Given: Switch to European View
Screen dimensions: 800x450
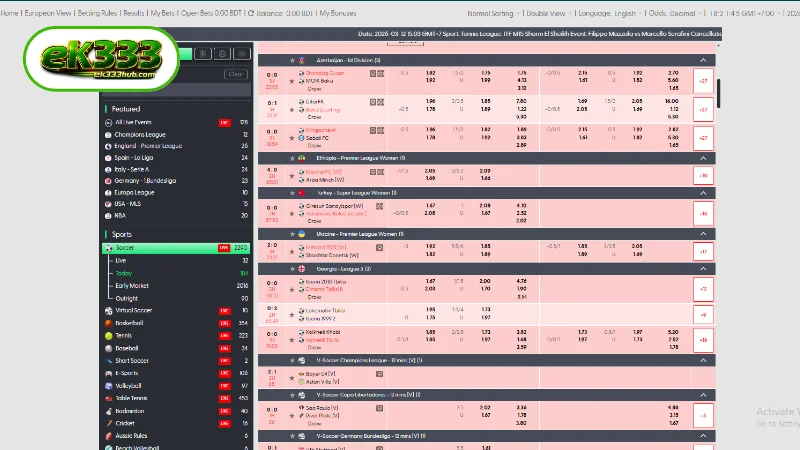Looking at the screenshot, I should tap(47, 13).
